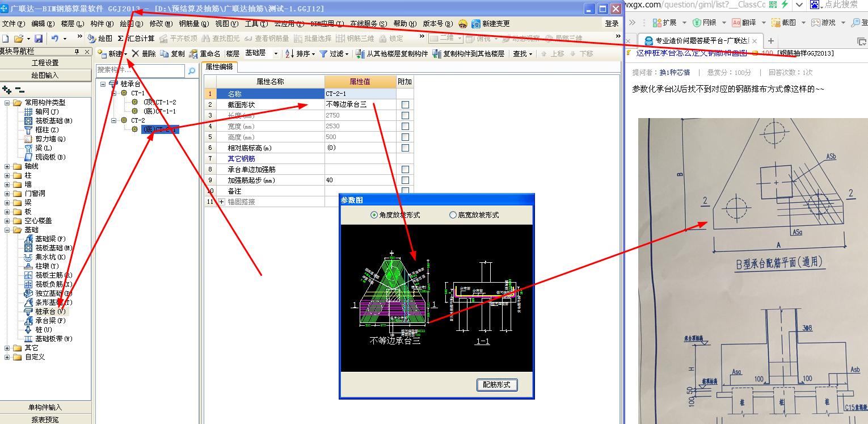Click the open folder icon in toolbar
868x424 pixels.
(19, 39)
